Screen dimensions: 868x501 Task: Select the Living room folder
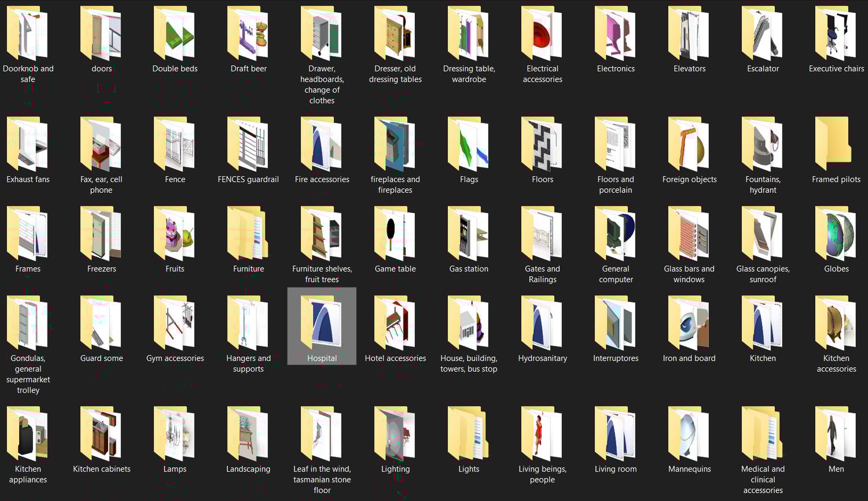point(616,433)
